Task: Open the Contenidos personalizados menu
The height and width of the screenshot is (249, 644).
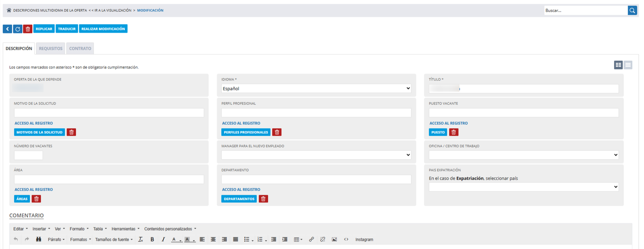Action: coord(170,229)
